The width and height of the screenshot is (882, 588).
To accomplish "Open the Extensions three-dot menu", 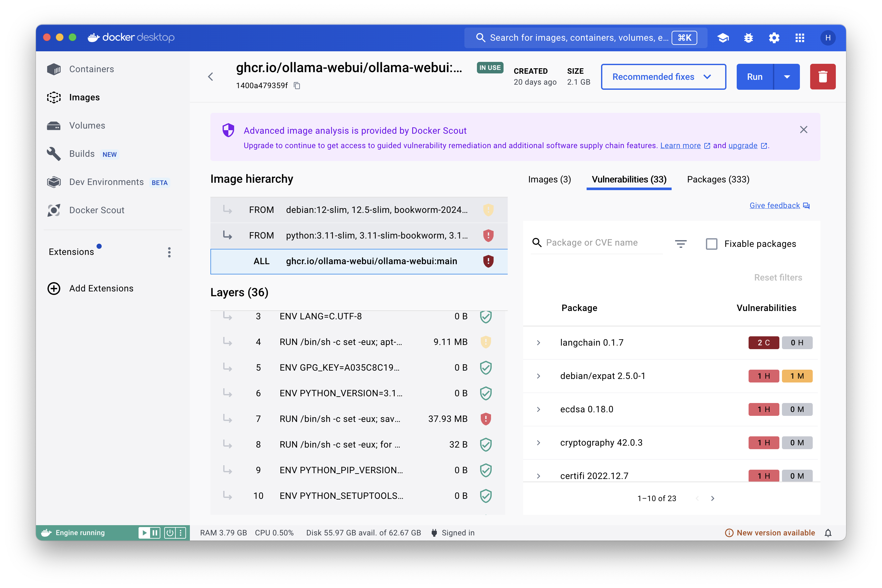I will pos(169,252).
